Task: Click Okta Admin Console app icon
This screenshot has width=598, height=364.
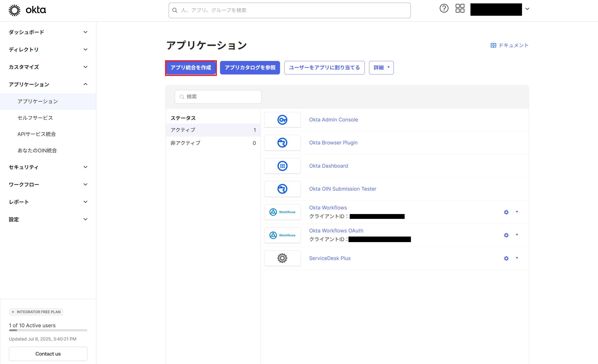Action: (x=282, y=120)
